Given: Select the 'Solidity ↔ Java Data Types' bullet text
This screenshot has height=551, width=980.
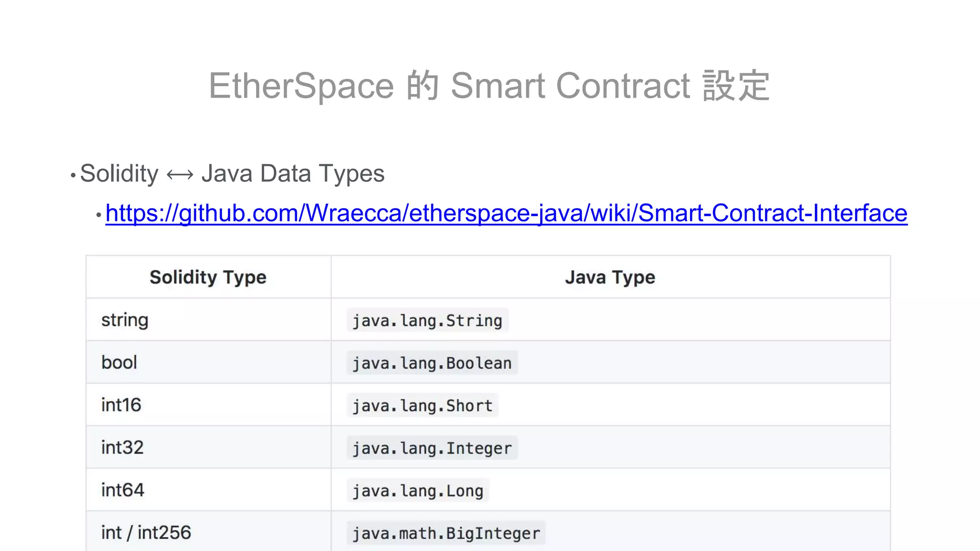Looking at the screenshot, I should 232,174.
